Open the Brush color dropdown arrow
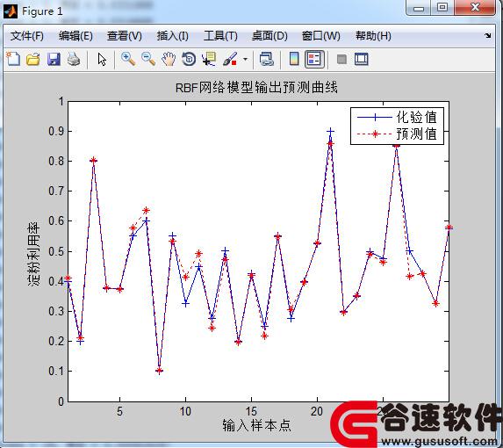This screenshot has height=448, width=503. (x=246, y=59)
